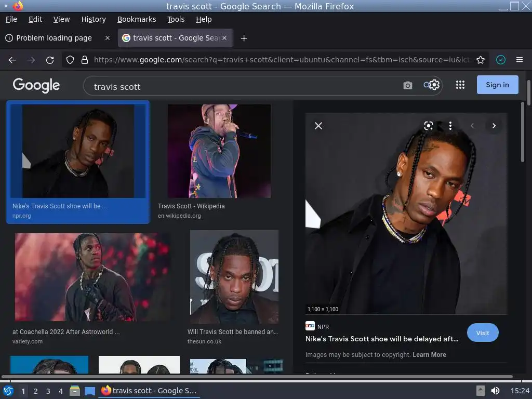This screenshot has width=532, height=399.
Task: Select the npr.org image thumbnail
Action: [78, 151]
